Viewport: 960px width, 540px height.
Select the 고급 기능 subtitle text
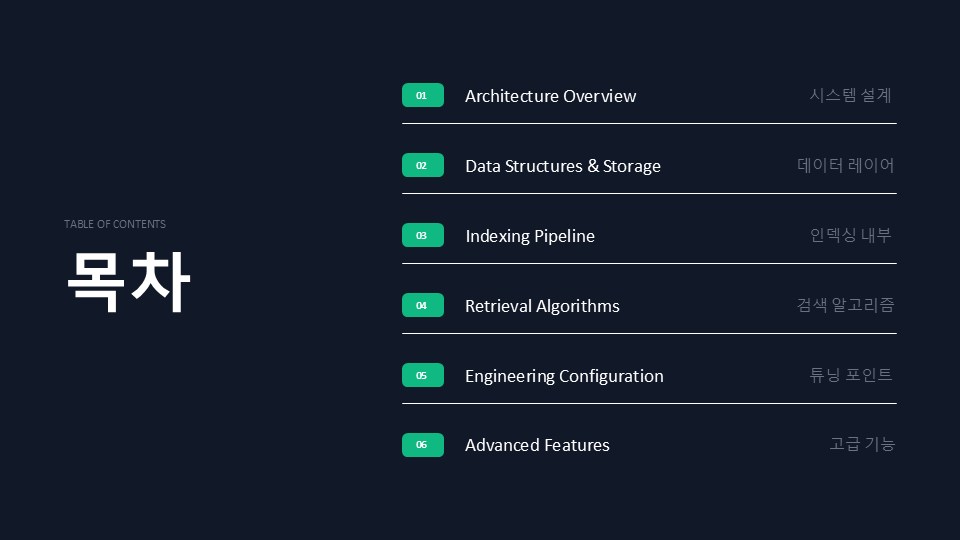pyautogui.click(x=862, y=445)
